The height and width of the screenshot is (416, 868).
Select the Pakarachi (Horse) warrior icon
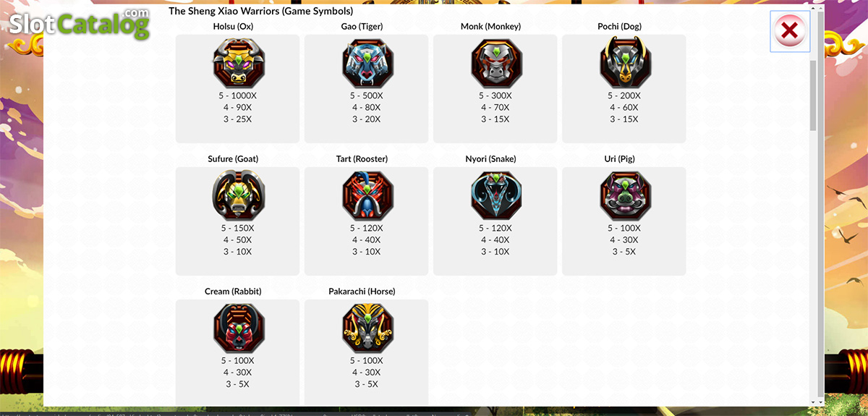pyautogui.click(x=367, y=328)
